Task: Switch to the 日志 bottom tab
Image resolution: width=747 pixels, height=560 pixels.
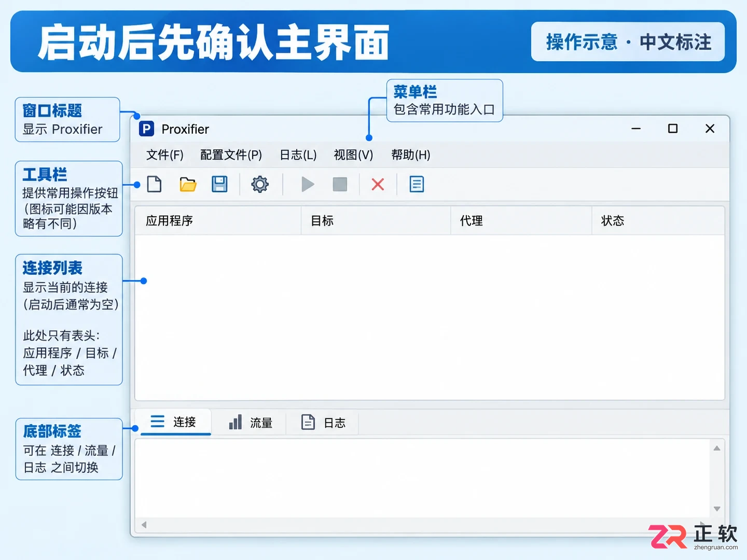Action: [324, 423]
